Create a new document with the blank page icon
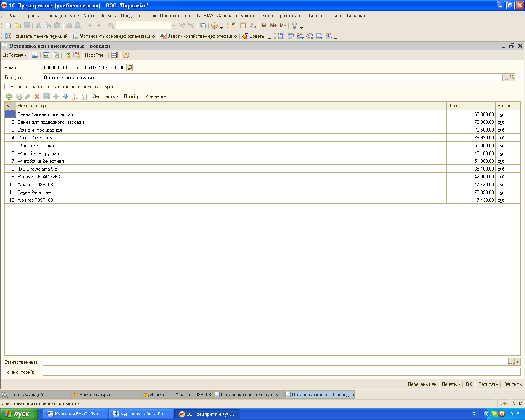Viewport: 525px width, 420px height. pos(8,25)
